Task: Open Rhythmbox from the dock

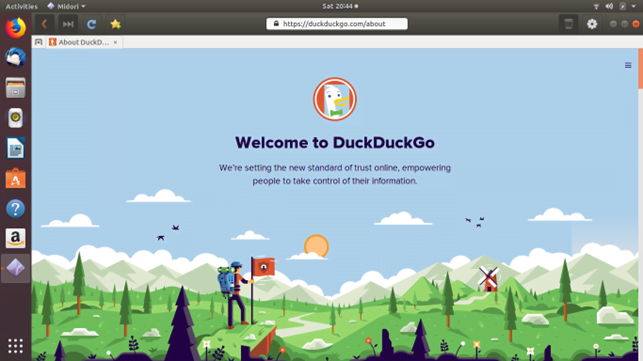Action: [x=16, y=118]
